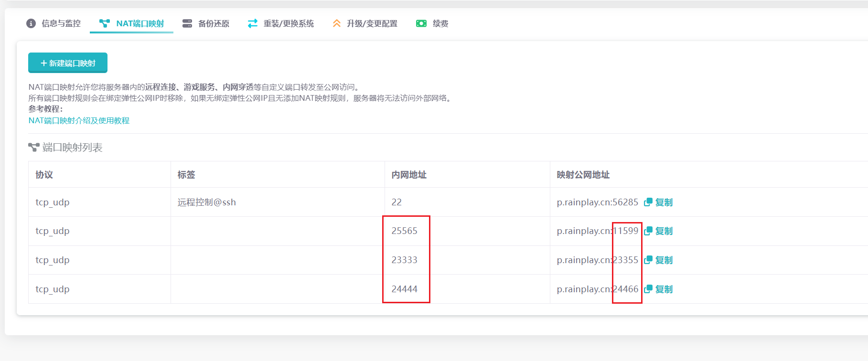Click the 25565 internal port cell

pos(404,231)
